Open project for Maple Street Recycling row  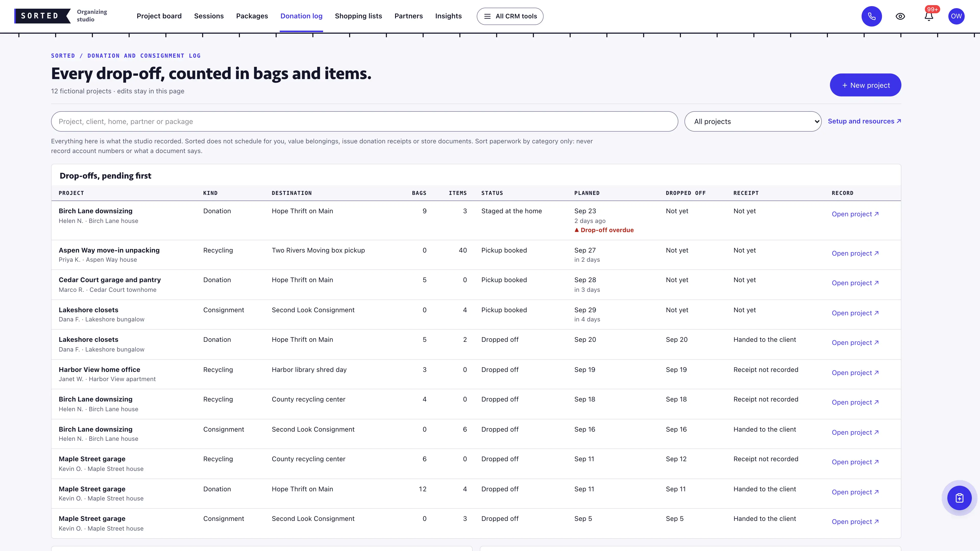coord(855,462)
